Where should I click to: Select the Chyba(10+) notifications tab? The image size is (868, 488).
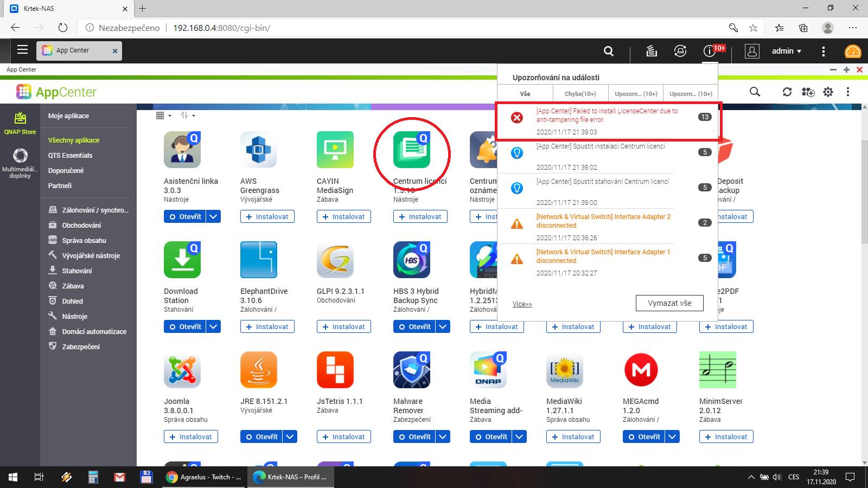point(580,93)
